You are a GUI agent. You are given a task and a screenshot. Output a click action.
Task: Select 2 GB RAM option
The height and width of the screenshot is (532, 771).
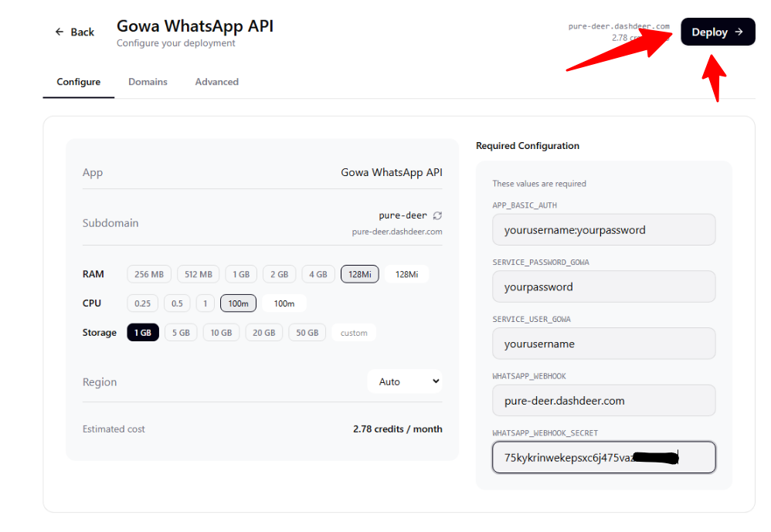coord(280,274)
